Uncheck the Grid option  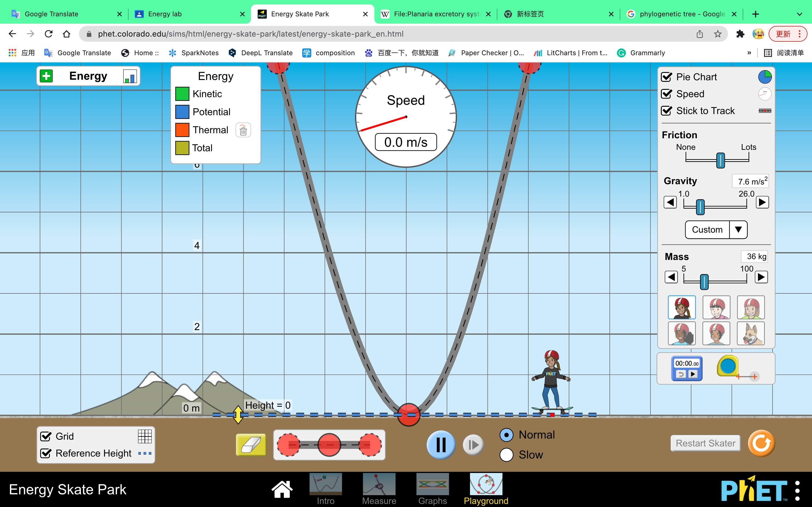click(x=46, y=436)
